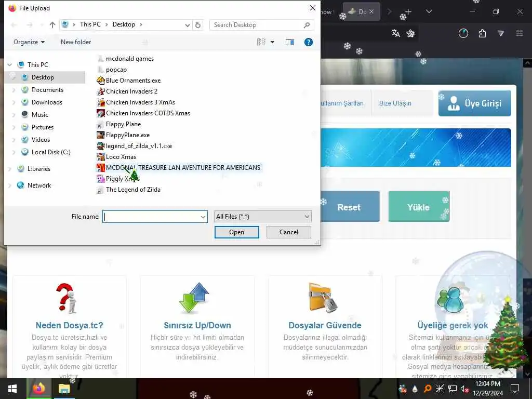The width and height of the screenshot is (532, 399).
Task: Open the view options dropdown arrow
Action: (272, 42)
